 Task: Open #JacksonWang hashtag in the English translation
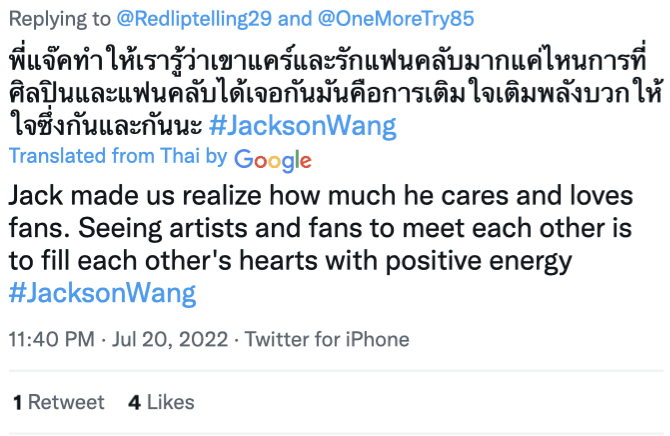click(x=102, y=294)
